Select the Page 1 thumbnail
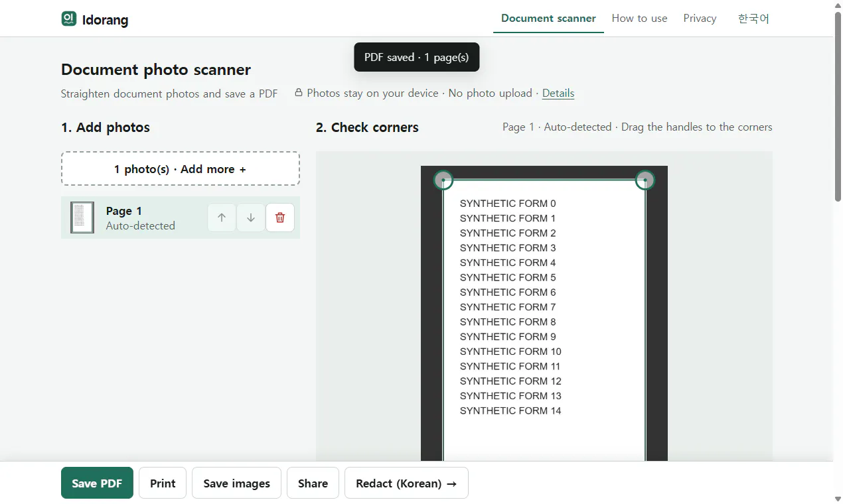Image resolution: width=843 pixels, height=504 pixels. pyautogui.click(x=82, y=218)
